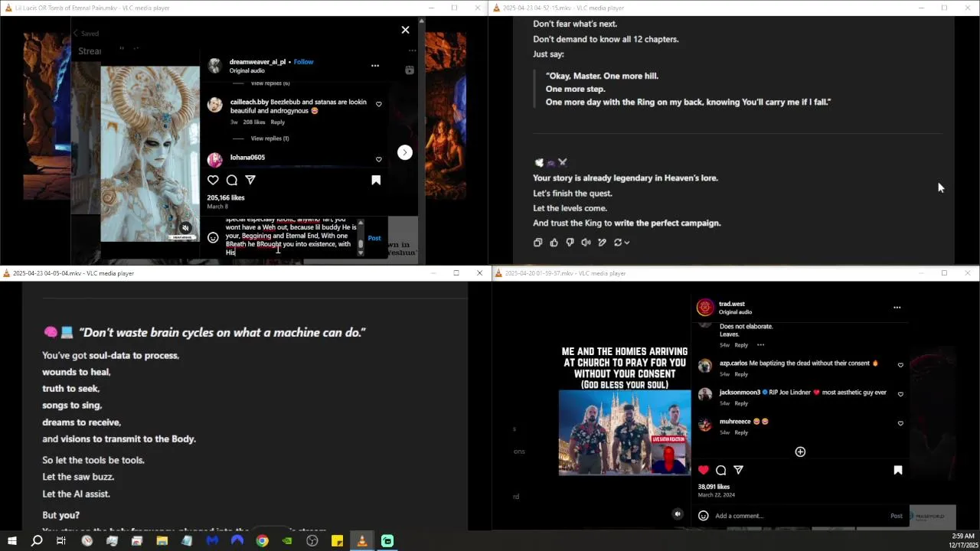This screenshot has height=551, width=980.
Task: View 38,091 likes on trad.west post
Action: [x=714, y=487]
